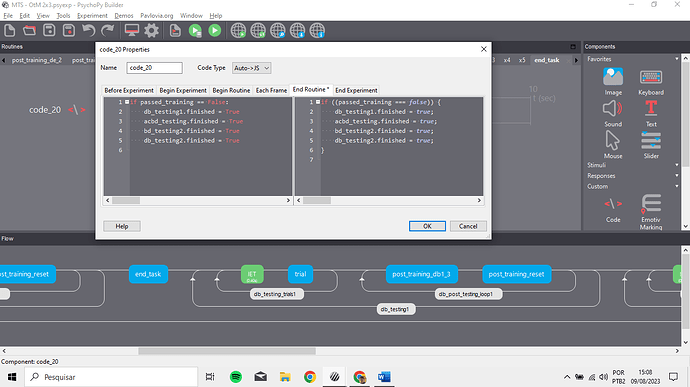Cancel the code_20 Properties dialog

point(468,226)
